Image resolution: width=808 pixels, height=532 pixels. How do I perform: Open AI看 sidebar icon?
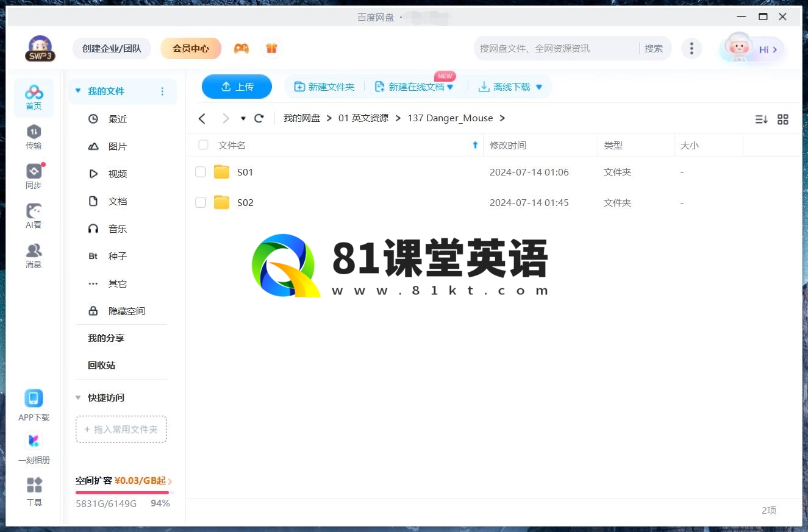point(34,216)
